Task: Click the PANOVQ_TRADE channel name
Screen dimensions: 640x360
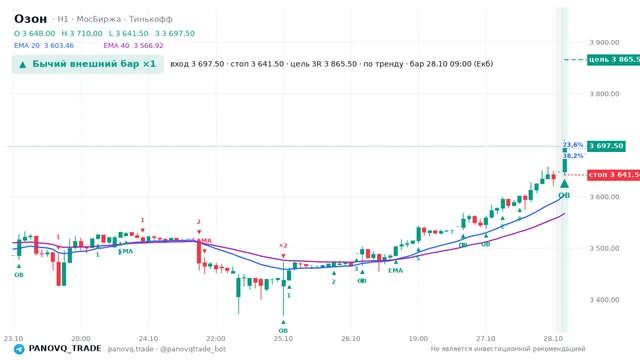Action: point(65,349)
